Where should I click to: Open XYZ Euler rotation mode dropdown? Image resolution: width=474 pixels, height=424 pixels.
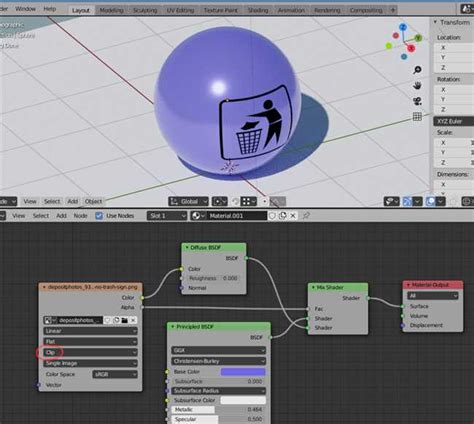[x=454, y=121]
